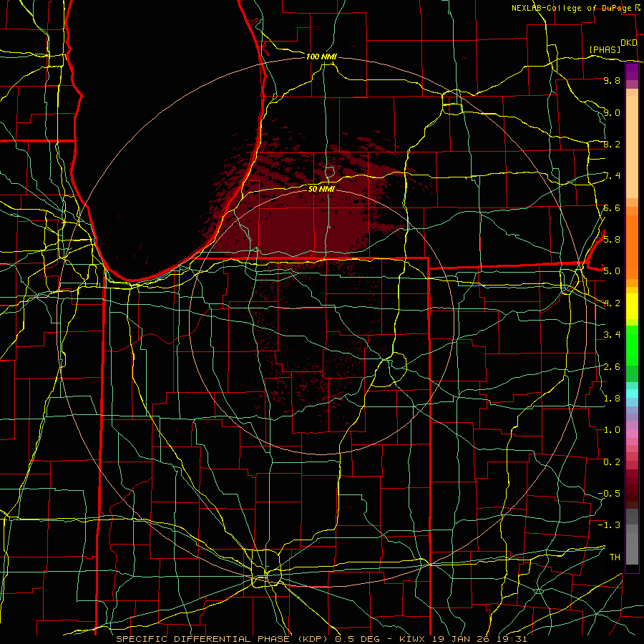
Task: Click the cyan band of color bar
Action: (x=632, y=394)
